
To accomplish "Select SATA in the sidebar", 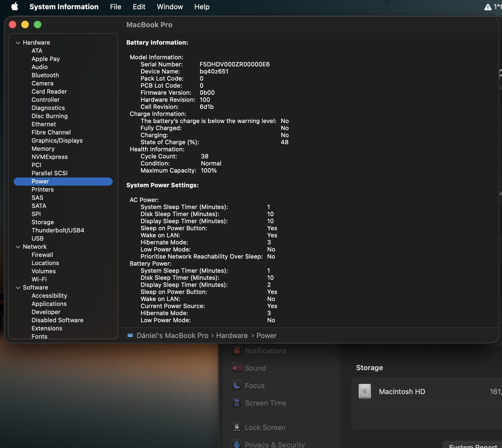I will pyautogui.click(x=39, y=206).
